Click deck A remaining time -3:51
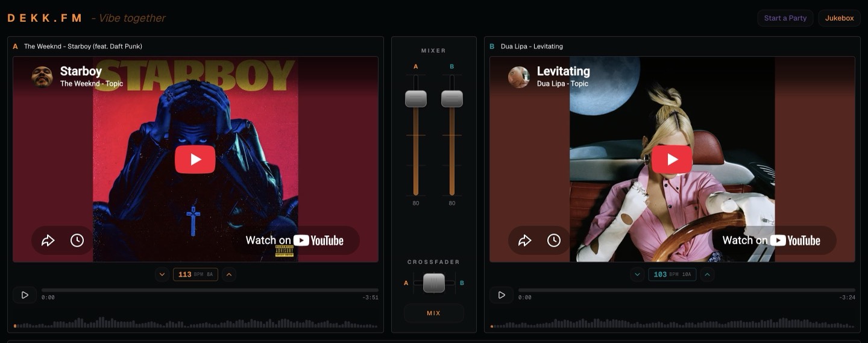The width and height of the screenshot is (868, 343). click(371, 298)
